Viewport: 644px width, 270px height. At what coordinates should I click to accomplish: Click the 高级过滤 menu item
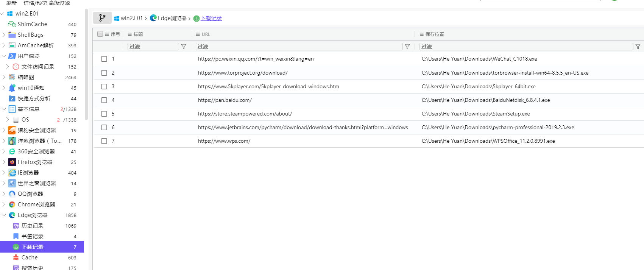[x=59, y=3]
